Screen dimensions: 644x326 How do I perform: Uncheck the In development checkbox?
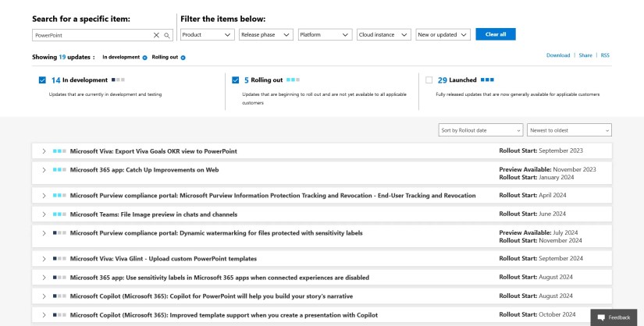[x=42, y=80]
